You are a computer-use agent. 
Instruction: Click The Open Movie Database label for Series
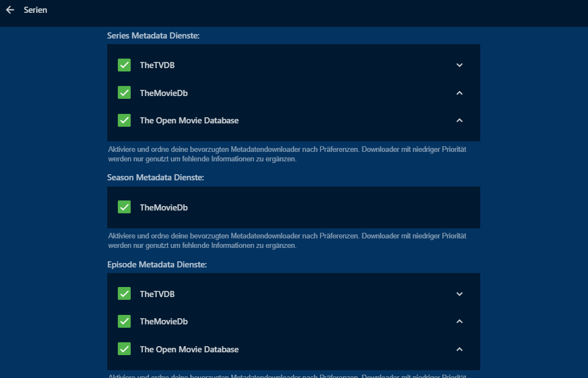click(x=189, y=121)
